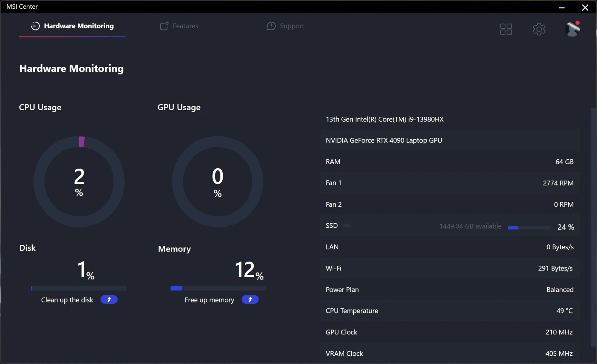Click the Power Plan row label
The width and height of the screenshot is (597, 364).
[x=342, y=290]
